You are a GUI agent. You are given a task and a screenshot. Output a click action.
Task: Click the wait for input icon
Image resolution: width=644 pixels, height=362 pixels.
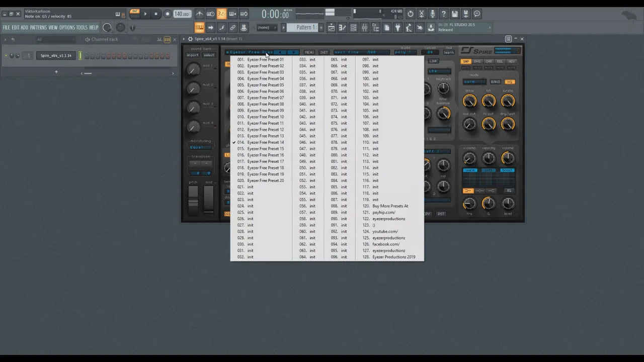[211, 14]
